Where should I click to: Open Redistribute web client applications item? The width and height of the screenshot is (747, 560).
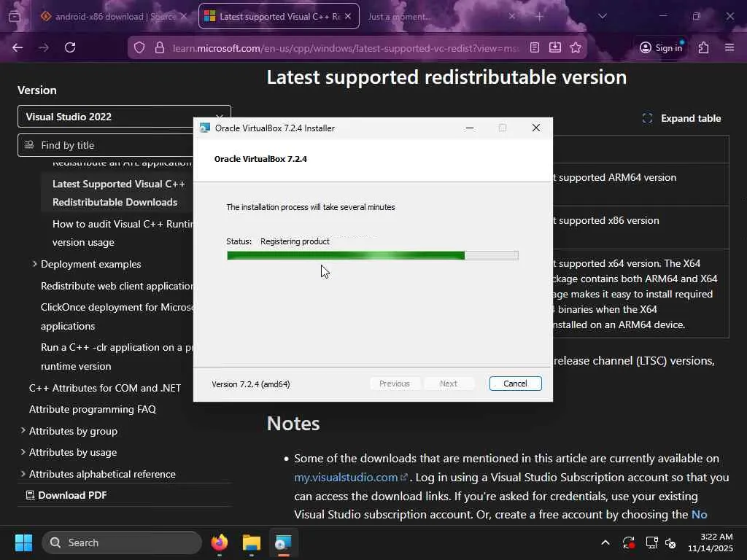[x=117, y=286]
